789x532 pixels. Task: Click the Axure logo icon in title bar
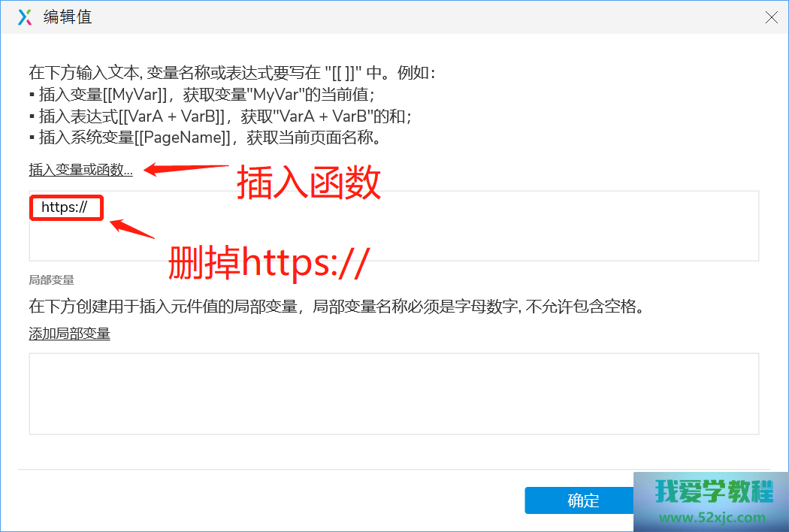coord(25,17)
